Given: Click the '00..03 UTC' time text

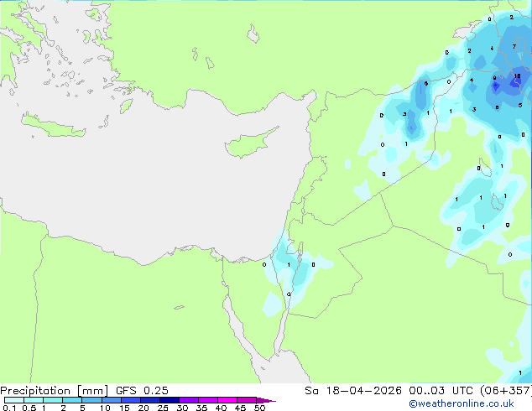Looking at the screenshot, I should point(441,391).
